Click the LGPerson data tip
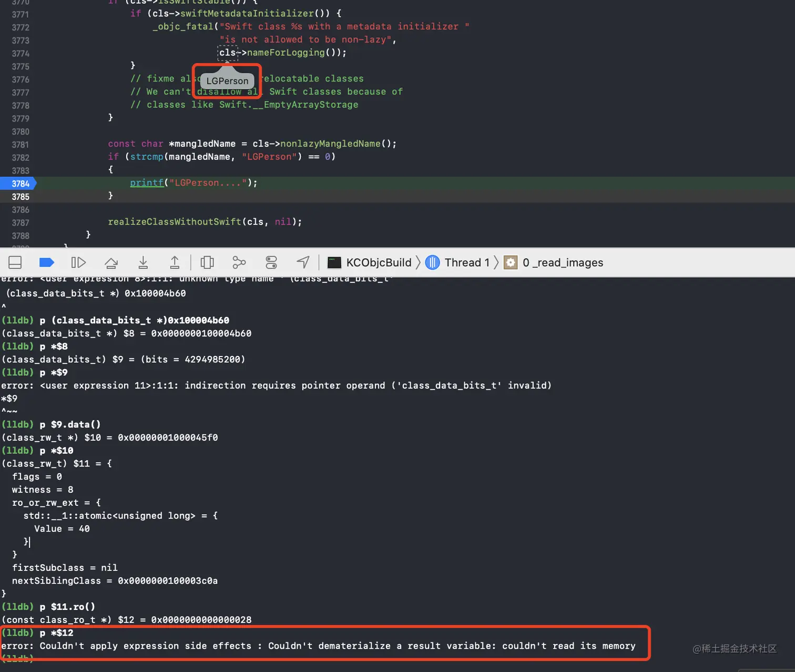This screenshot has height=672, width=795. [x=227, y=80]
